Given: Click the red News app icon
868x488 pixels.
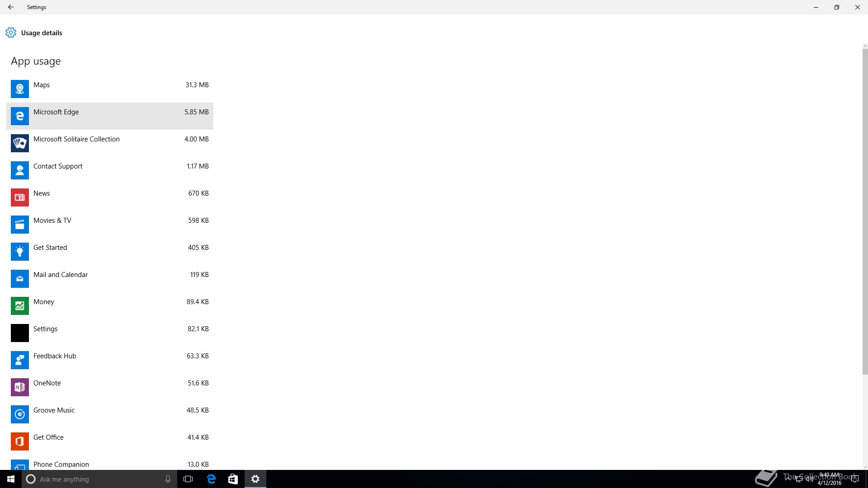Looking at the screenshot, I should 20,197.
